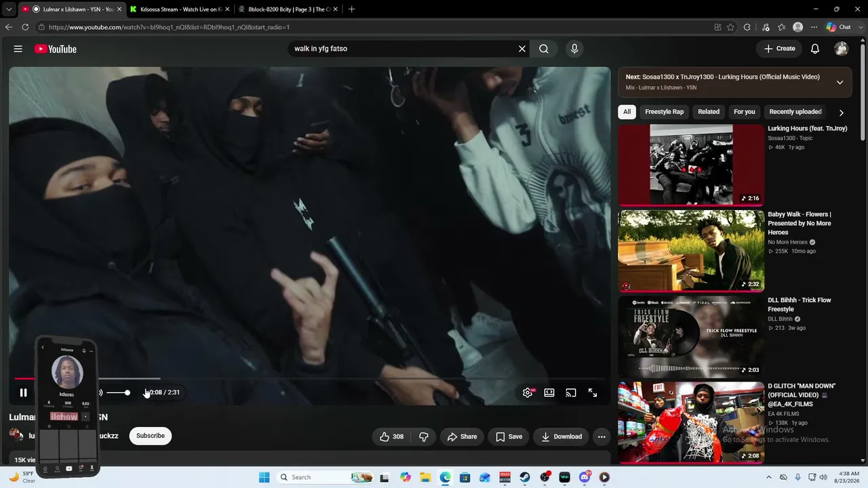Adjust the video volume slider
Viewport: 868px width, 488px height.
[x=118, y=392]
